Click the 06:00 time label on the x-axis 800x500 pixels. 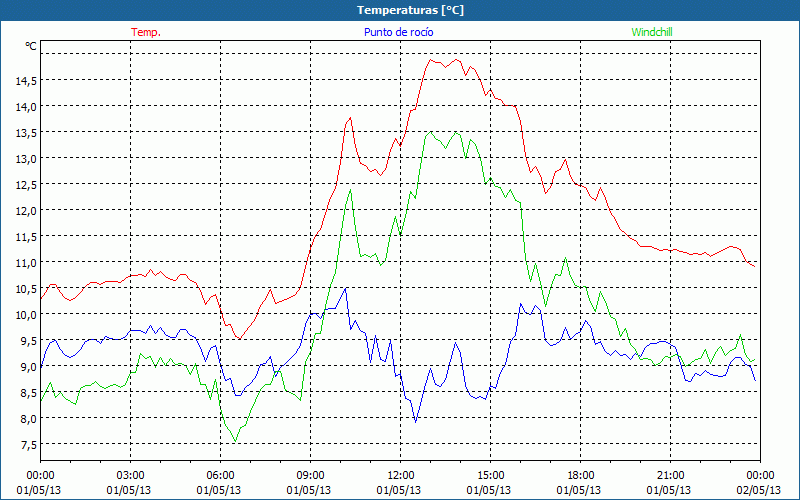tap(220, 476)
